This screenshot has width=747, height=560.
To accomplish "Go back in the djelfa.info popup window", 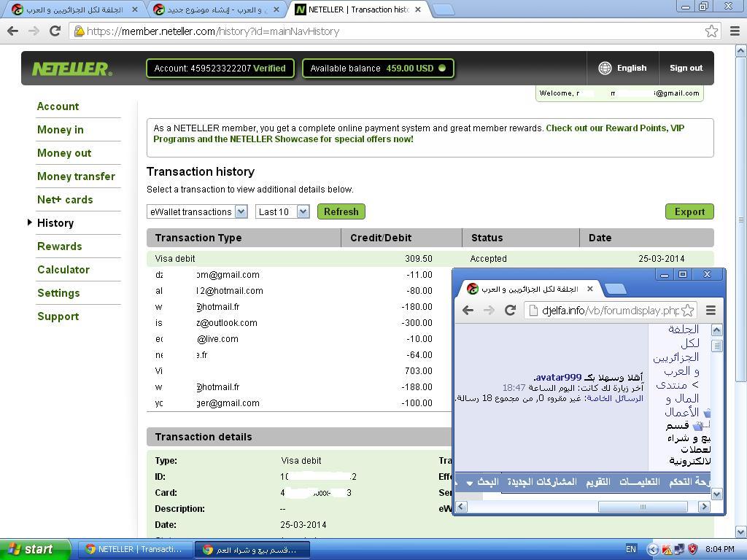I will (468, 311).
